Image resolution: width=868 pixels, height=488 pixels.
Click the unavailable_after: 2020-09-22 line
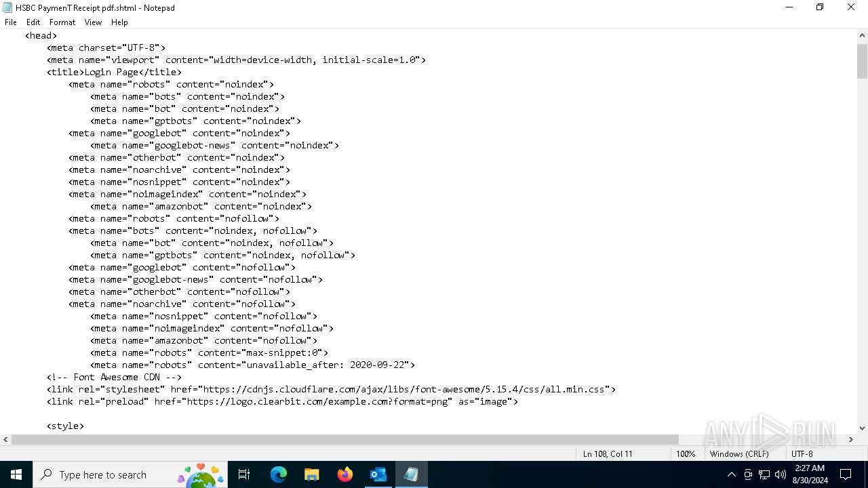point(253,365)
